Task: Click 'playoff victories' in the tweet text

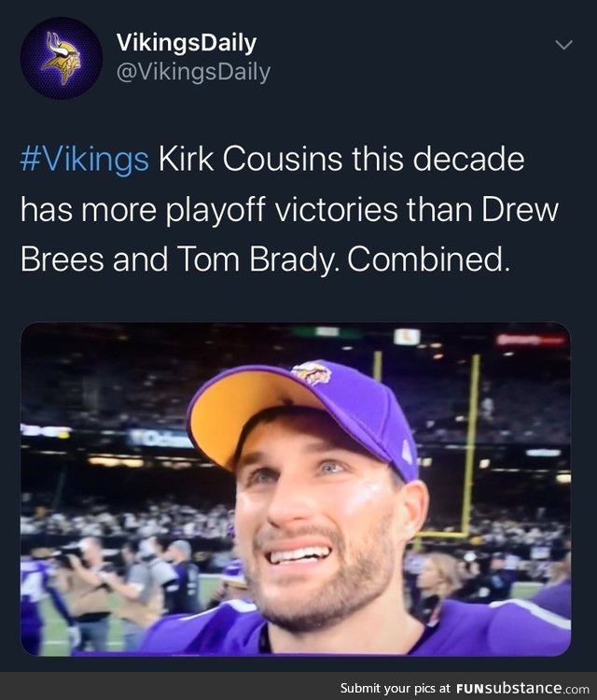Action: click(x=282, y=210)
